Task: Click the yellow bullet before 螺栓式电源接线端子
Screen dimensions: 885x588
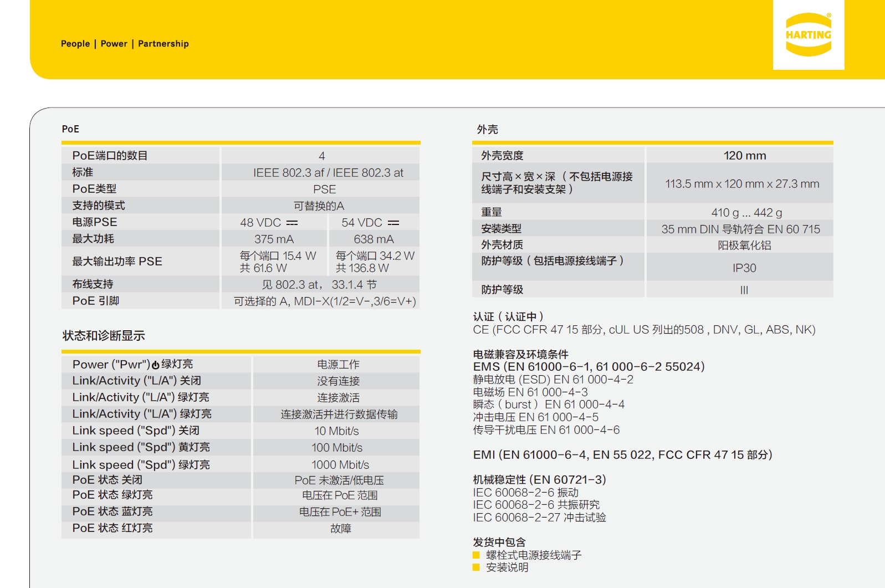Action: pyautogui.click(x=476, y=555)
